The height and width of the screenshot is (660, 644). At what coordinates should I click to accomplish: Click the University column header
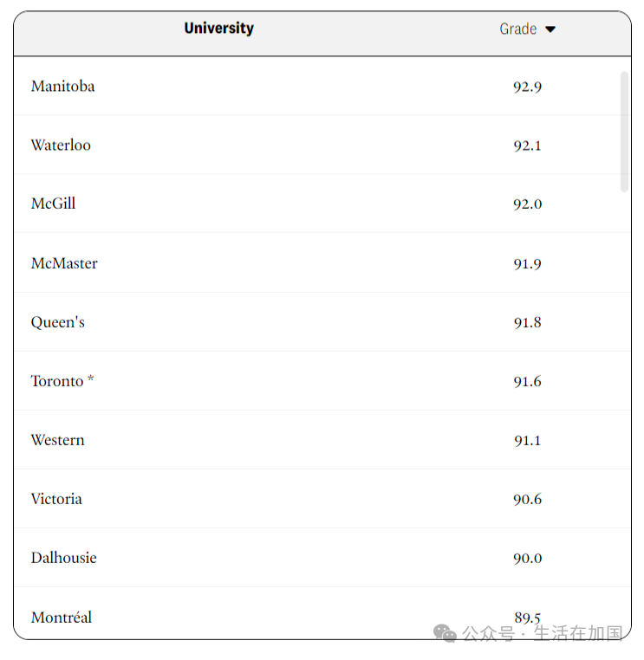click(x=219, y=29)
